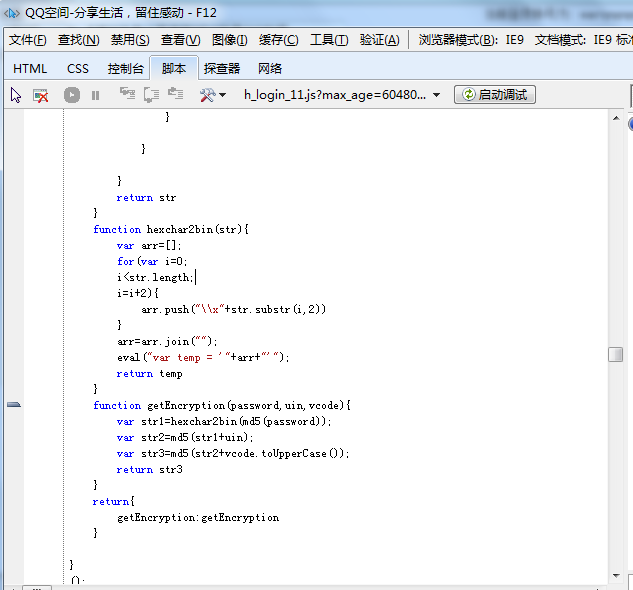Click the line 'return str'
Image resolution: width=633 pixels, height=590 pixels.
[146, 197]
